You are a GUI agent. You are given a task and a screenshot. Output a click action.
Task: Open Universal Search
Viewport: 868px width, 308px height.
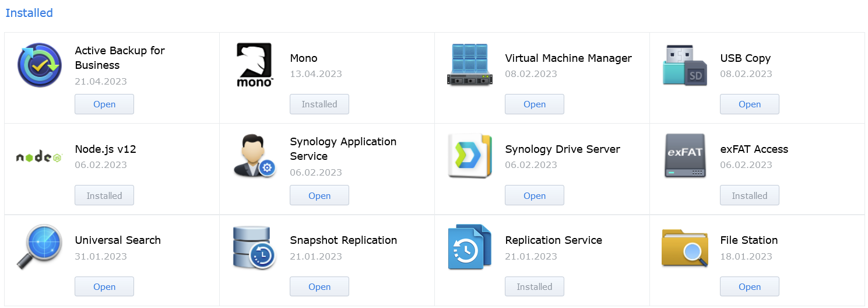pos(104,286)
